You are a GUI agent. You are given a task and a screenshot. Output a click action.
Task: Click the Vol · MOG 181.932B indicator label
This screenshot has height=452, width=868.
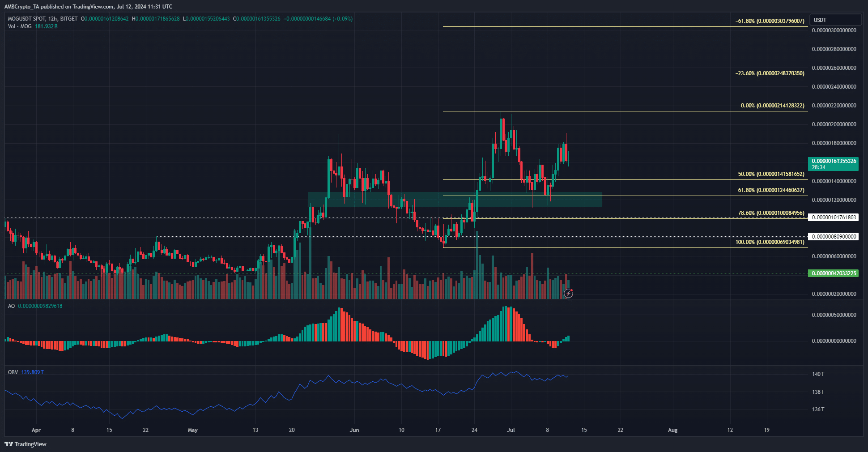point(33,26)
